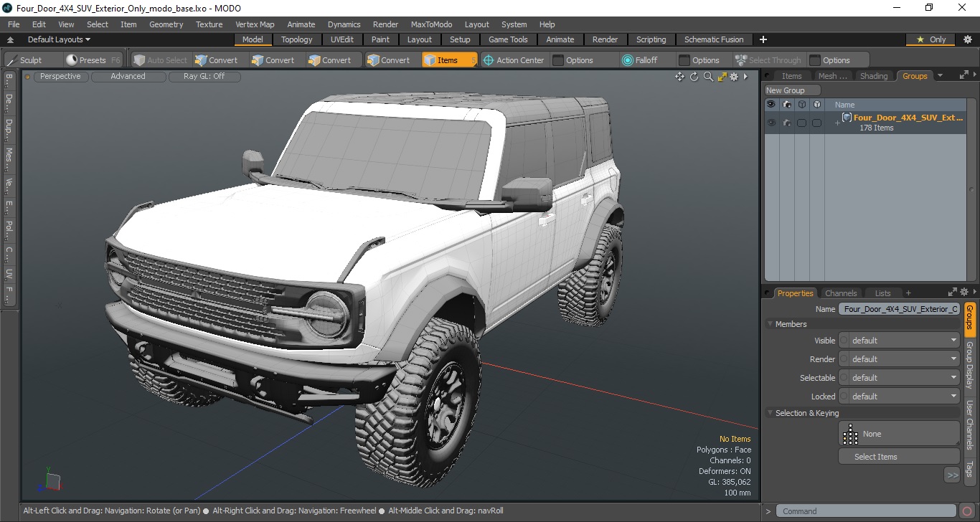Open viewport settings gear icon
The width and height of the screenshot is (980, 522).
tap(734, 77)
